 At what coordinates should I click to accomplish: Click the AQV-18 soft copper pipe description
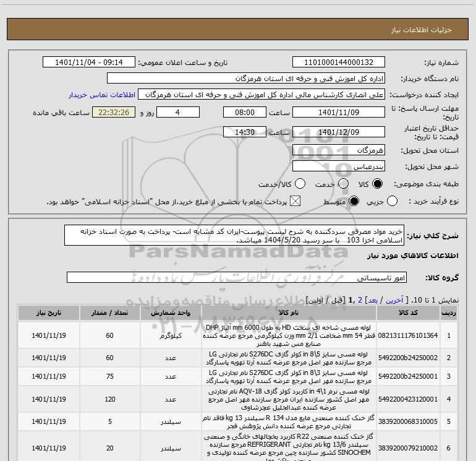(289, 399)
